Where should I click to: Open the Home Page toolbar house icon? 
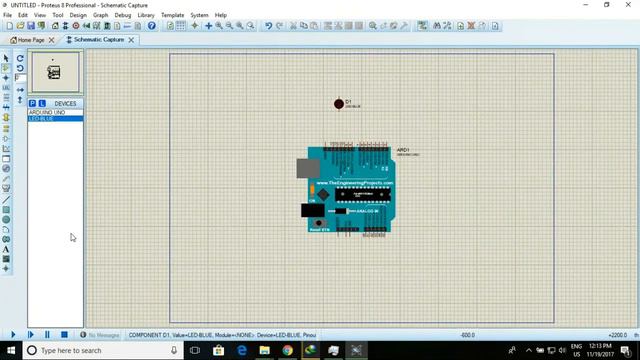click(55, 26)
